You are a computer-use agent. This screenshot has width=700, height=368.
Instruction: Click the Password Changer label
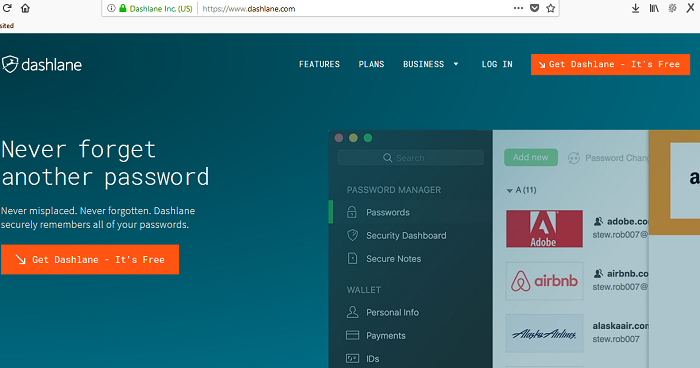tap(617, 158)
